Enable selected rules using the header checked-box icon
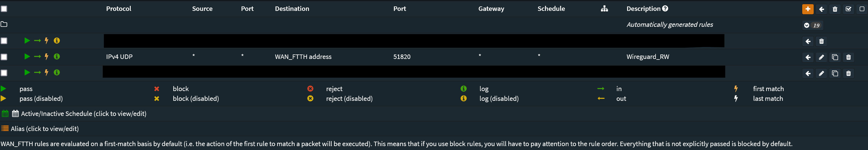Image resolution: width=868 pixels, height=150 pixels. pos(848,9)
